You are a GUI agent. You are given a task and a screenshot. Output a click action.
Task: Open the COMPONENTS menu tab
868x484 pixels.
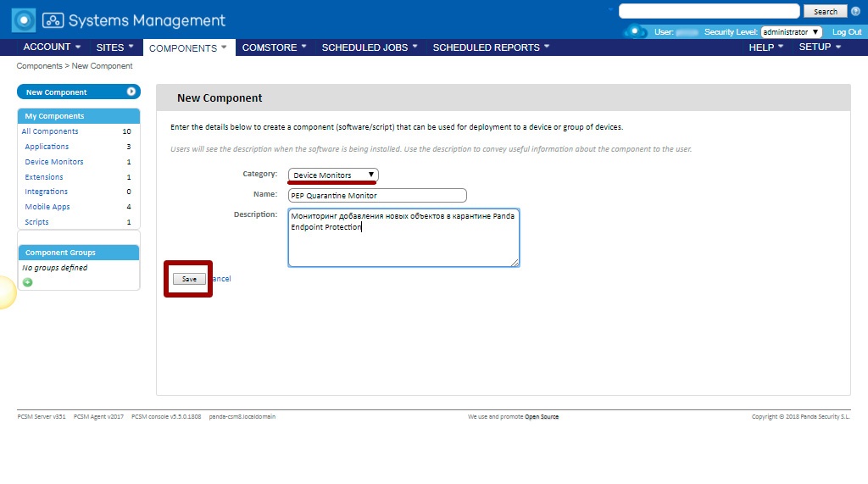point(188,47)
